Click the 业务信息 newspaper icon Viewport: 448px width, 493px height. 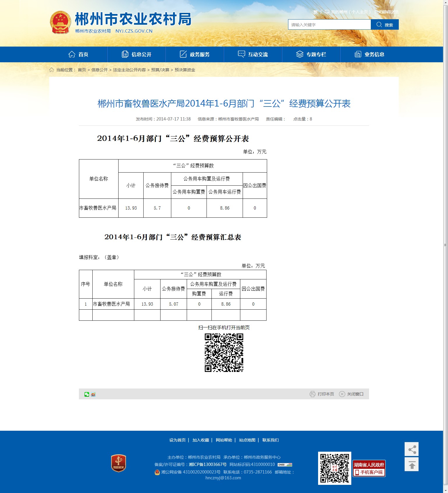click(x=358, y=54)
